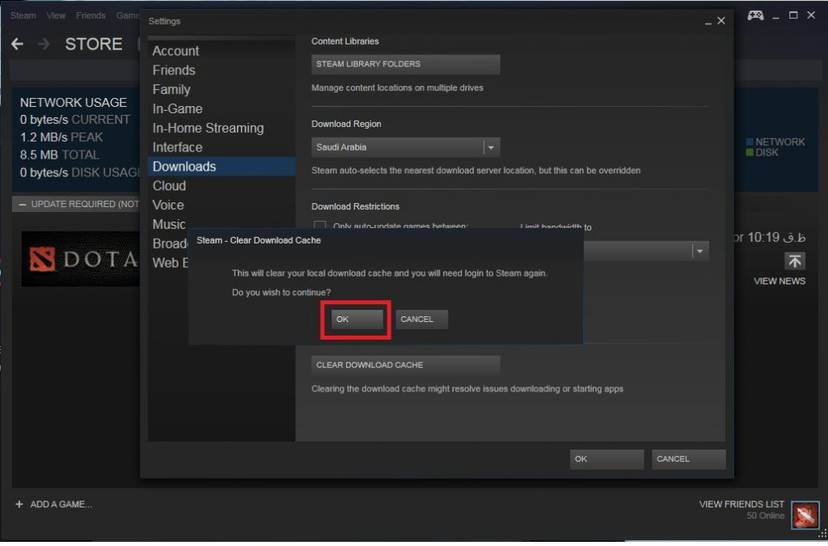Click the Clear Download Cache button
This screenshot has width=828, height=546.
pos(405,366)
